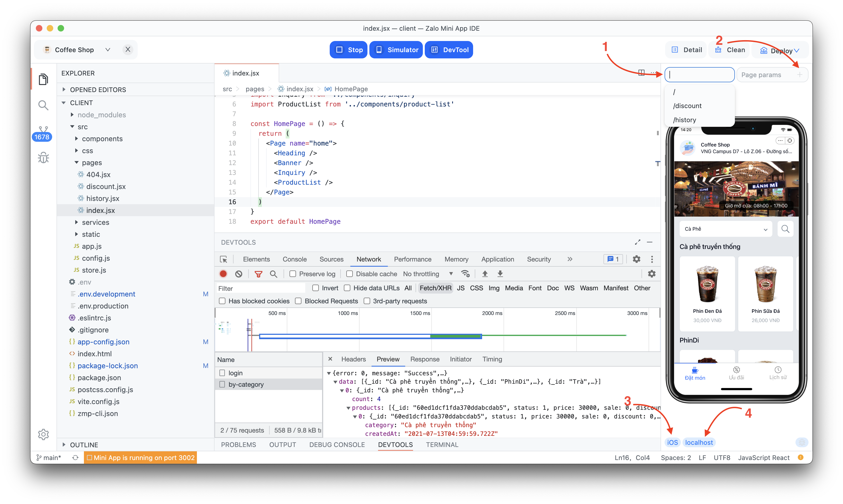This screenshot has width=843, height=504.
Task: Clear the network log
Action: (x=239, y=274)
